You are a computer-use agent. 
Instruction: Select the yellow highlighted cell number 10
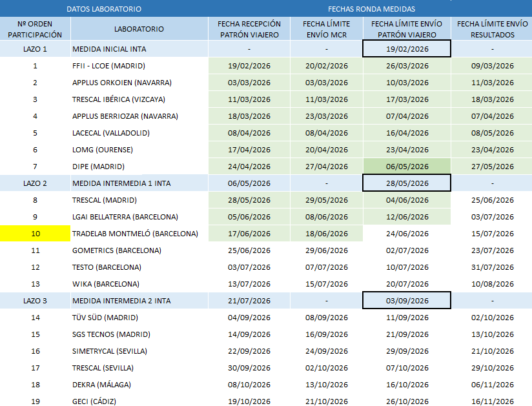[36, 234]
